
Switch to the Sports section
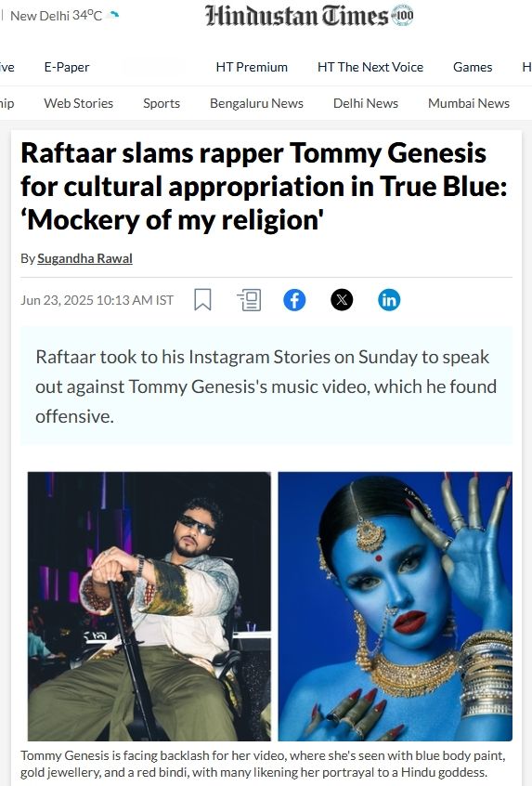tap(162, 103)
